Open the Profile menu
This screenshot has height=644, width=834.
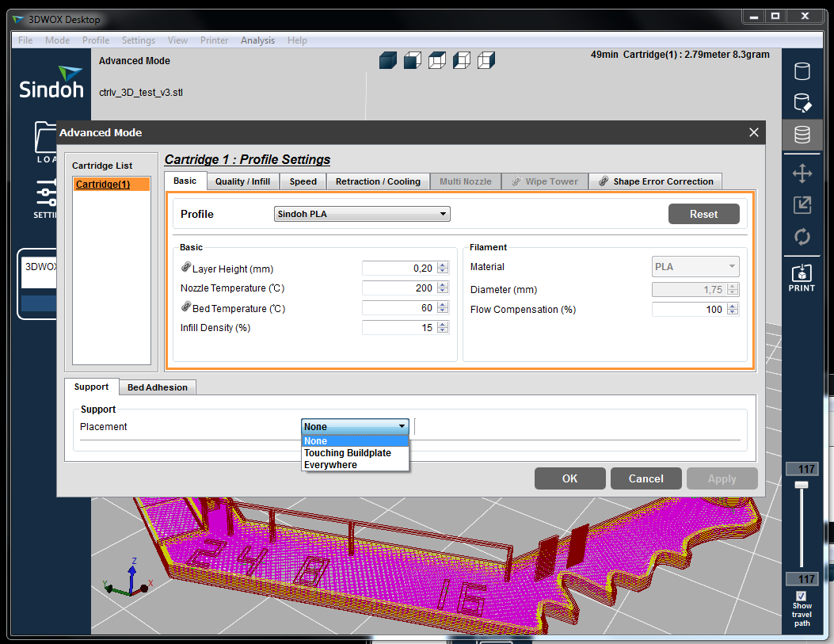click(96, 40)
